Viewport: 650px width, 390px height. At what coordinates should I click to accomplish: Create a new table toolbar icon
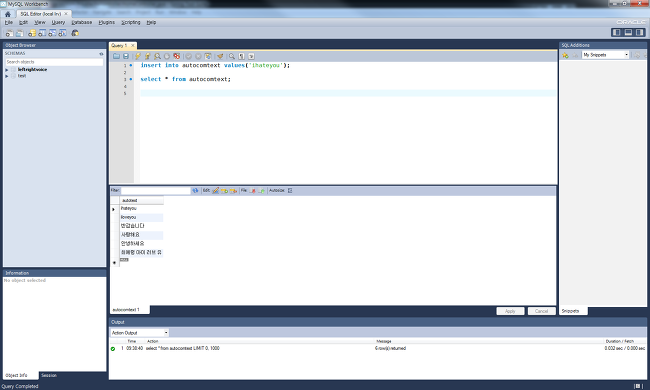42,33
